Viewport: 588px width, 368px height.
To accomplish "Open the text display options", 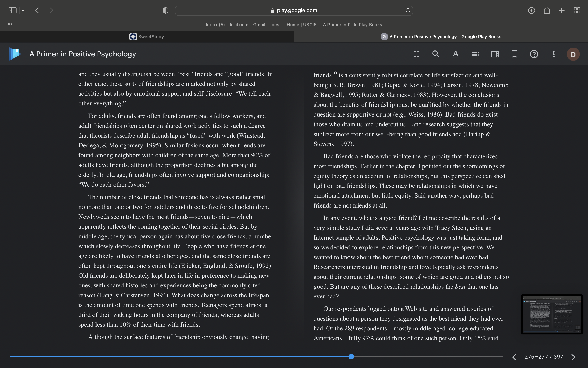I will 455,54.
